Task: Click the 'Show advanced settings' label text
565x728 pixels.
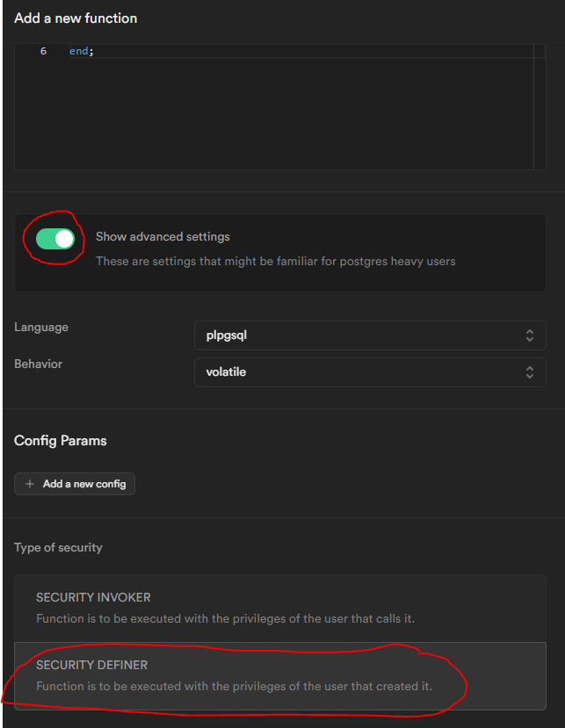Action: (163, 237)
